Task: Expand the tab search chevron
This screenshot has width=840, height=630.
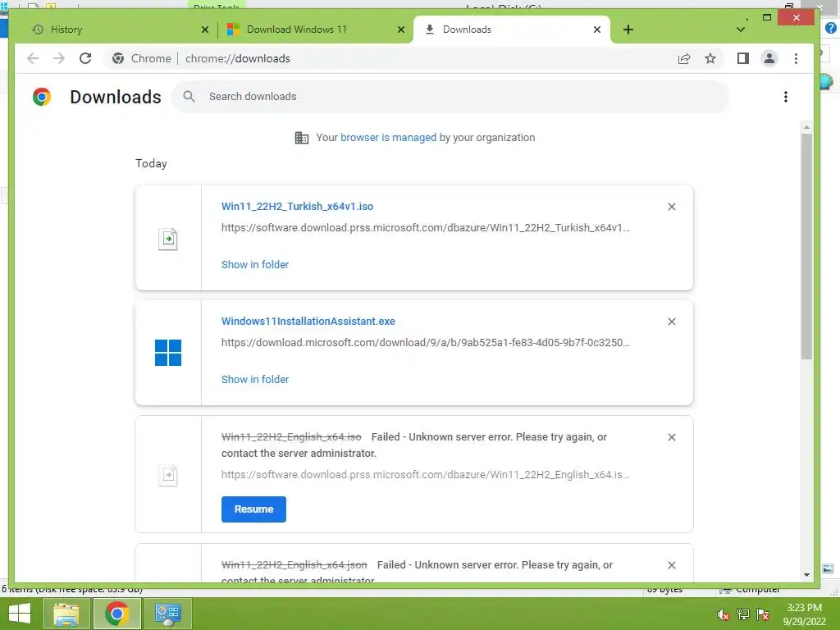Action: click(741, 30)
